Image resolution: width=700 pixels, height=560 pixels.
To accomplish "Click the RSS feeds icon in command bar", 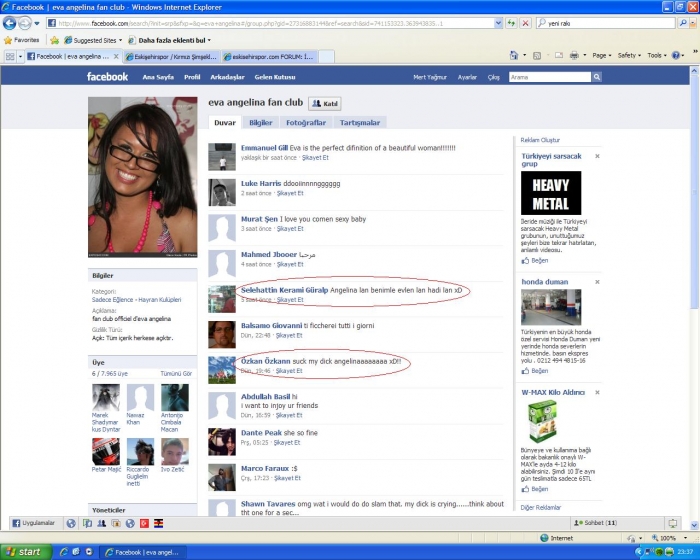I will pos(537,55).
